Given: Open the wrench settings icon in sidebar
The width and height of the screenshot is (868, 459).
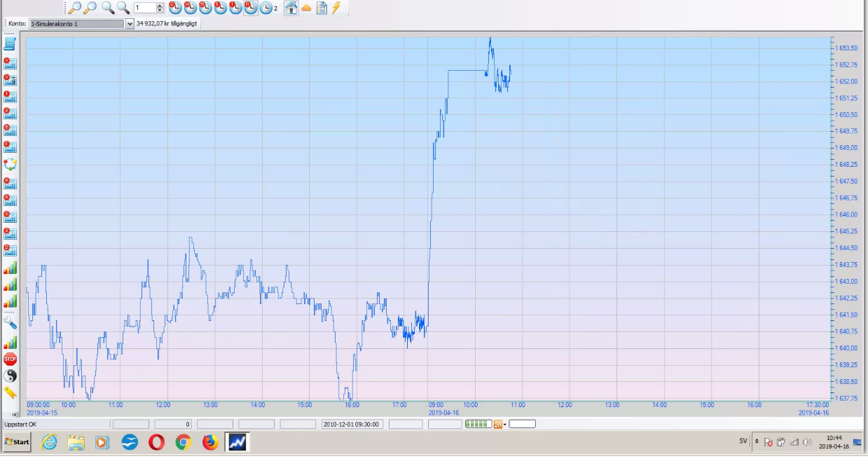Looking at the screenshot, I should pyautogui.click(x=10, y=322).
